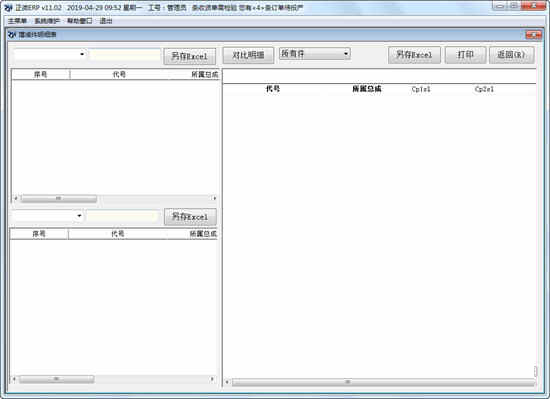Click 代号 header in the lower-left table
The width and height of the screenshot is (550, 399).
[x=118, y=234]
